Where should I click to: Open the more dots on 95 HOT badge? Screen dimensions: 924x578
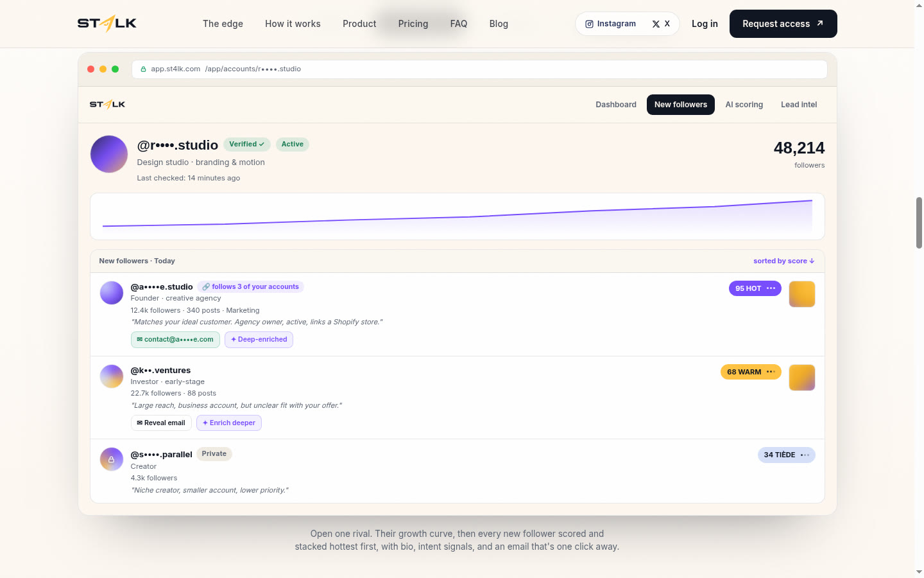coord(771,288)
